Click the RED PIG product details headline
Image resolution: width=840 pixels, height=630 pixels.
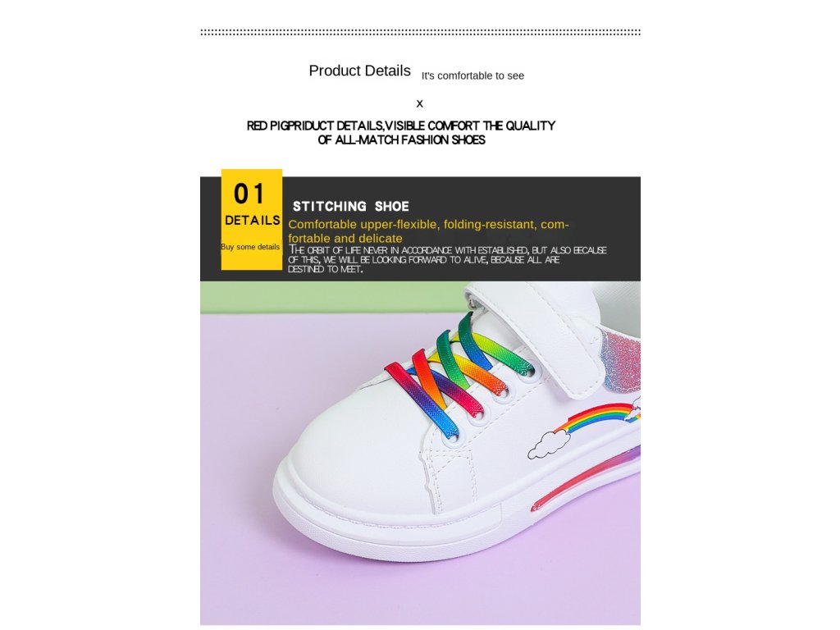[x=400, y=133]
